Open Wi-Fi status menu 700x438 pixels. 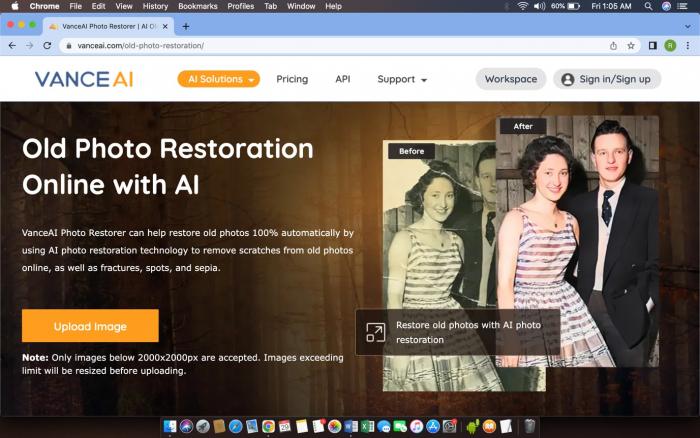[522, 6]
